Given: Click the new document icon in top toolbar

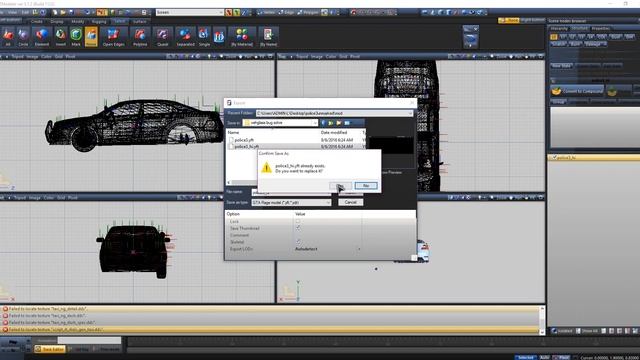Looking at the screenshot, I should tap(55, 12).
